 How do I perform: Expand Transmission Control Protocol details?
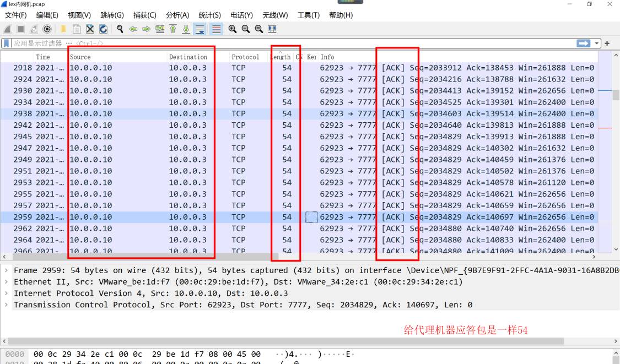(x=6, y=305)
